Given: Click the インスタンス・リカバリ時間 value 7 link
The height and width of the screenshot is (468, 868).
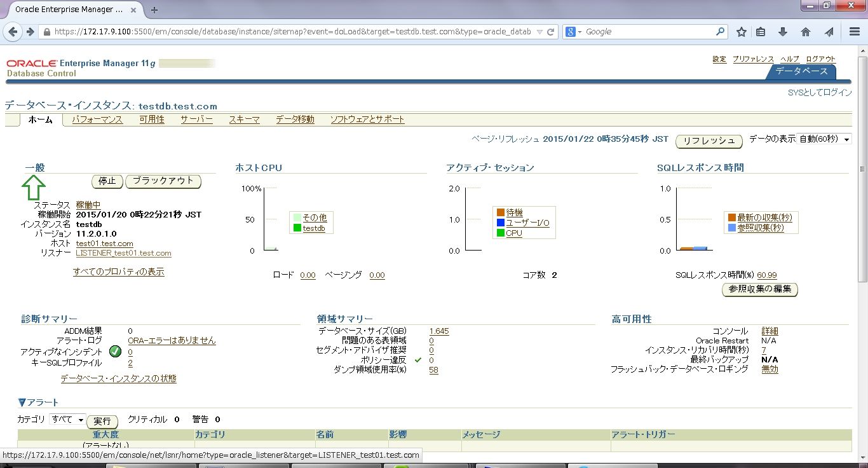Looking at the screenshot, I should pos(764,350).
